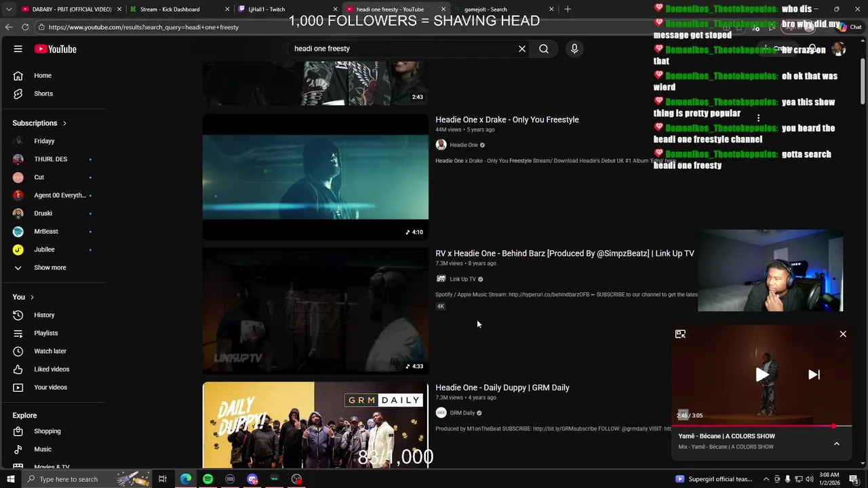Play the miniplayer video

tap(762, 375)
